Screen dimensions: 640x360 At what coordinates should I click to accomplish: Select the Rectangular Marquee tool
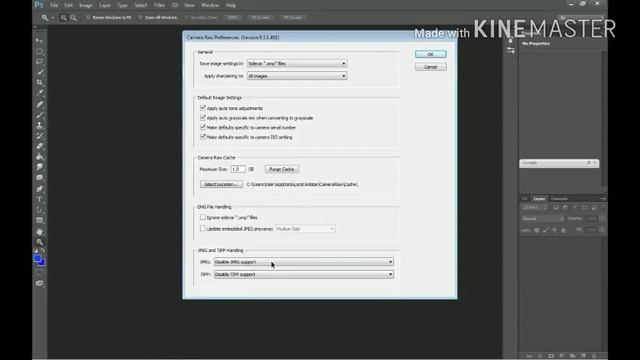[39, 51]
